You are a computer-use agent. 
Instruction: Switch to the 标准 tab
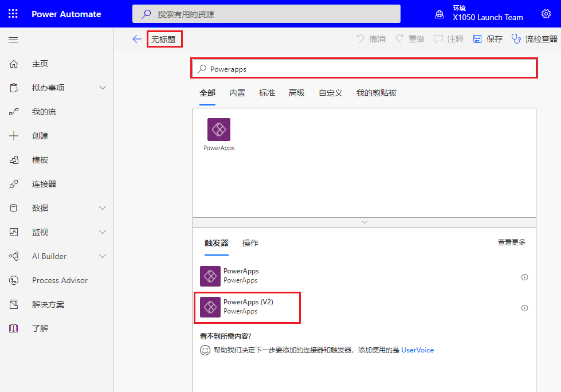tap(267, 93)
